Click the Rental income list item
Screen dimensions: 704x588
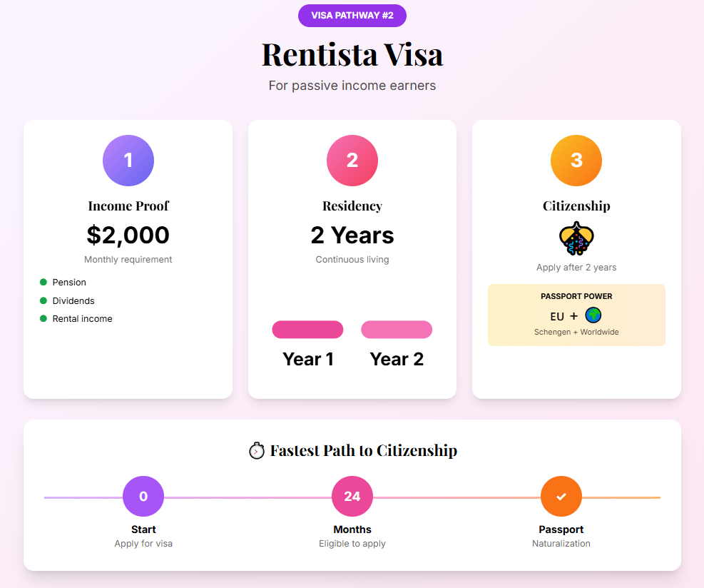82,319
